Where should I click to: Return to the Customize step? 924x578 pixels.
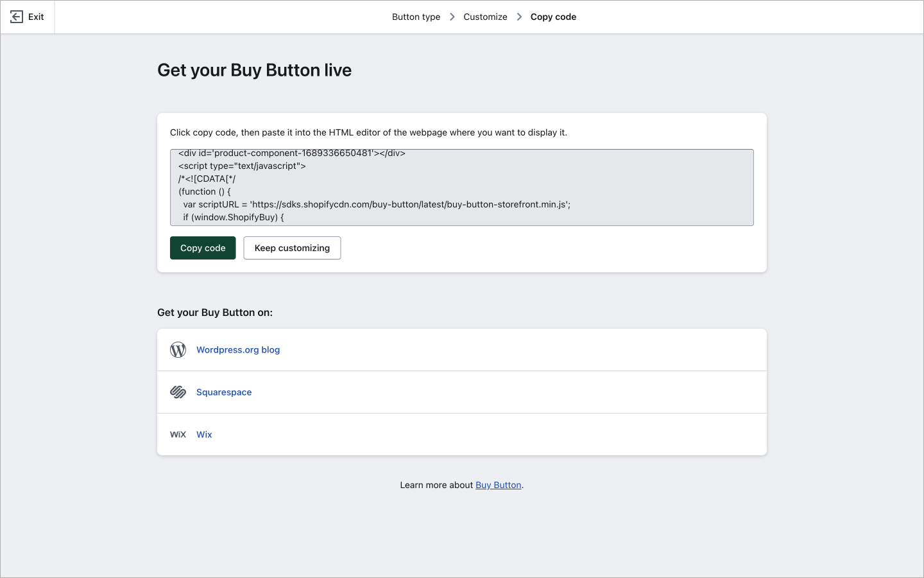point(485,17)
